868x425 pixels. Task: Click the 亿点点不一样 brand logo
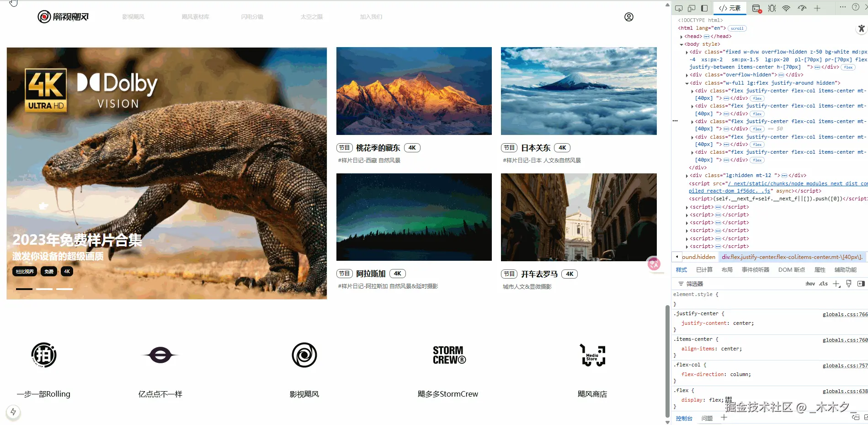click(160, 355)
